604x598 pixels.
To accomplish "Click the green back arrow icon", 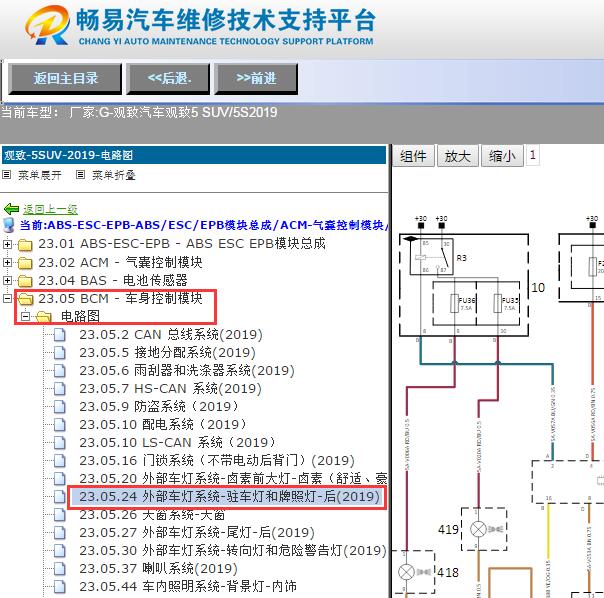I will (11, 209).
